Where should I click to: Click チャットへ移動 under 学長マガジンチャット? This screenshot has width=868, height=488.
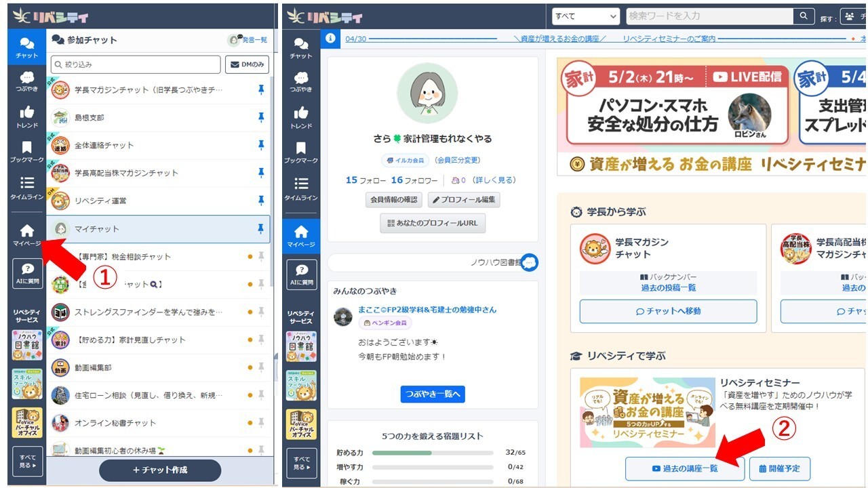(668, 311)
